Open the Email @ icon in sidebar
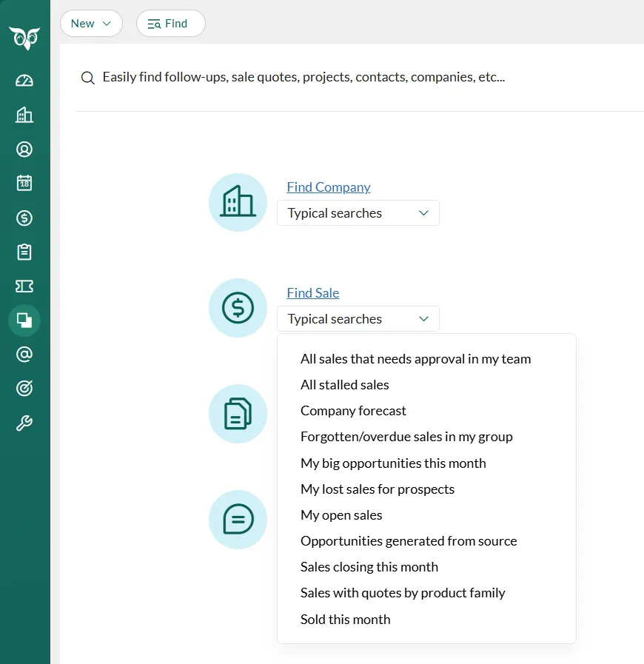The image size is (644, 664). click(24, 355)
